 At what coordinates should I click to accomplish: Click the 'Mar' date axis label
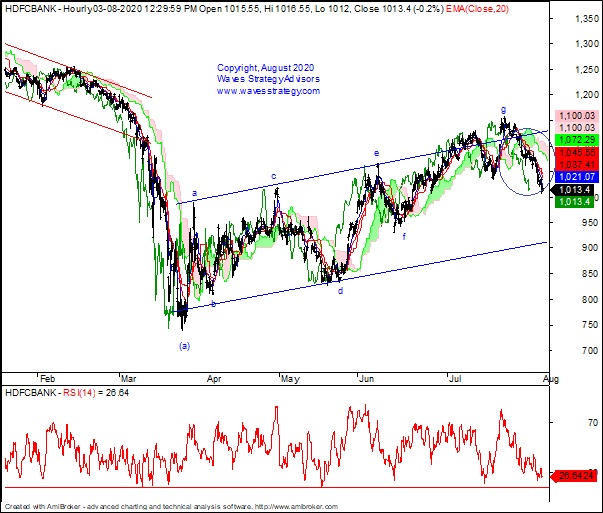128,379
